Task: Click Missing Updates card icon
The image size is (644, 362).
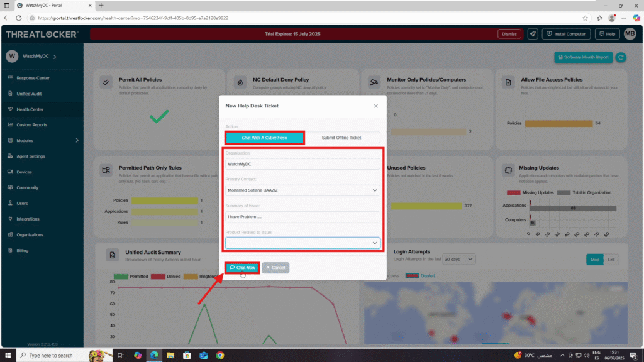Action: click(x=508, y=170)
